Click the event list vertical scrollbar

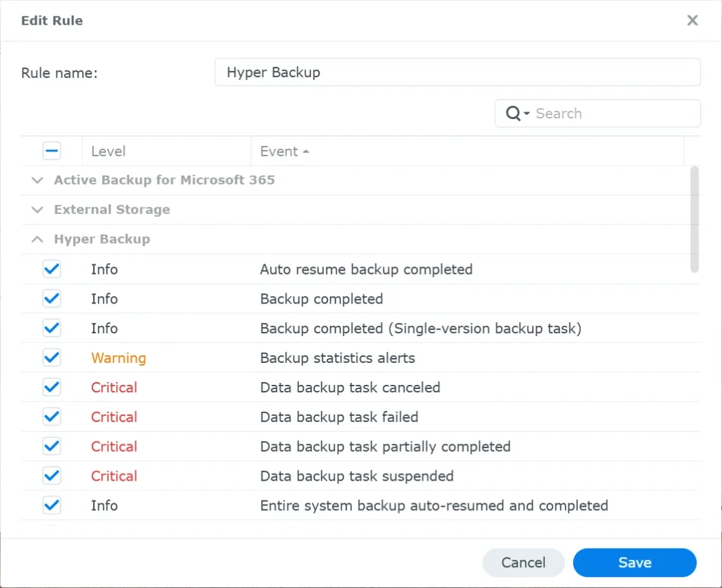coord(694,220)
